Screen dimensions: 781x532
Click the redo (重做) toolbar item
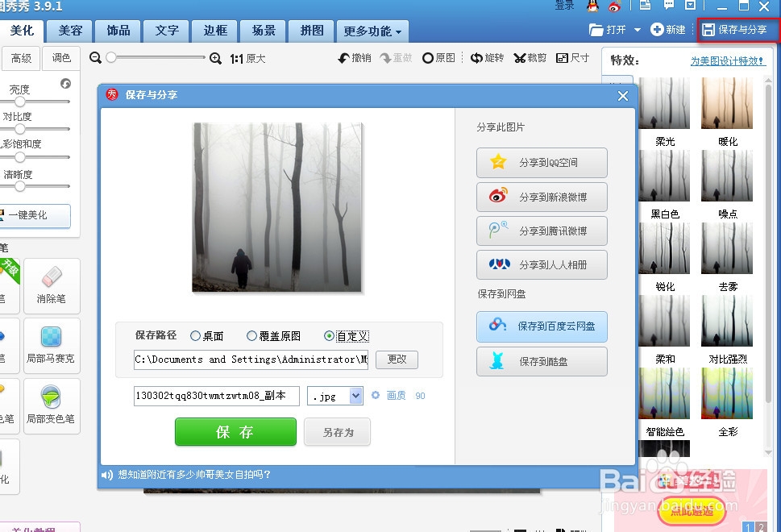(396, 58)
